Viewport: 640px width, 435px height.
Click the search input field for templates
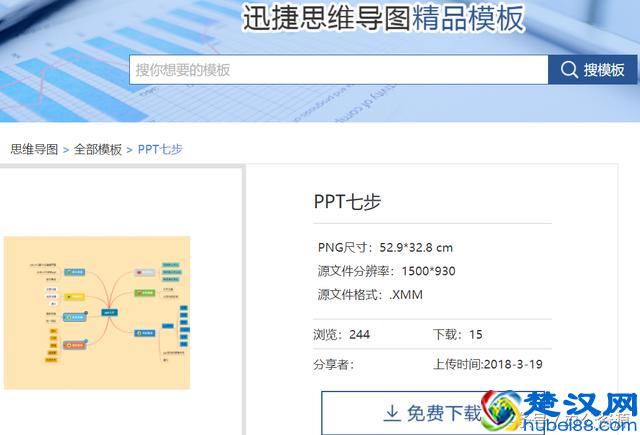coord(339,70)
